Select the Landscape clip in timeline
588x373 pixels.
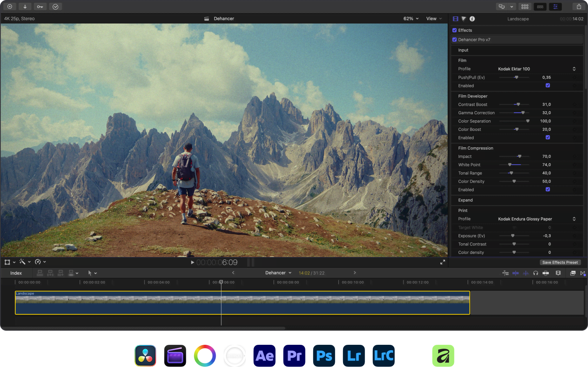pyautogui.click(x=242, y=302)
